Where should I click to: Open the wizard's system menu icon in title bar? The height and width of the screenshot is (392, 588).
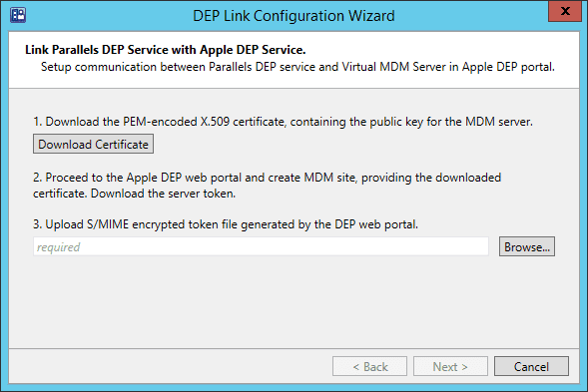coord(18,15)
